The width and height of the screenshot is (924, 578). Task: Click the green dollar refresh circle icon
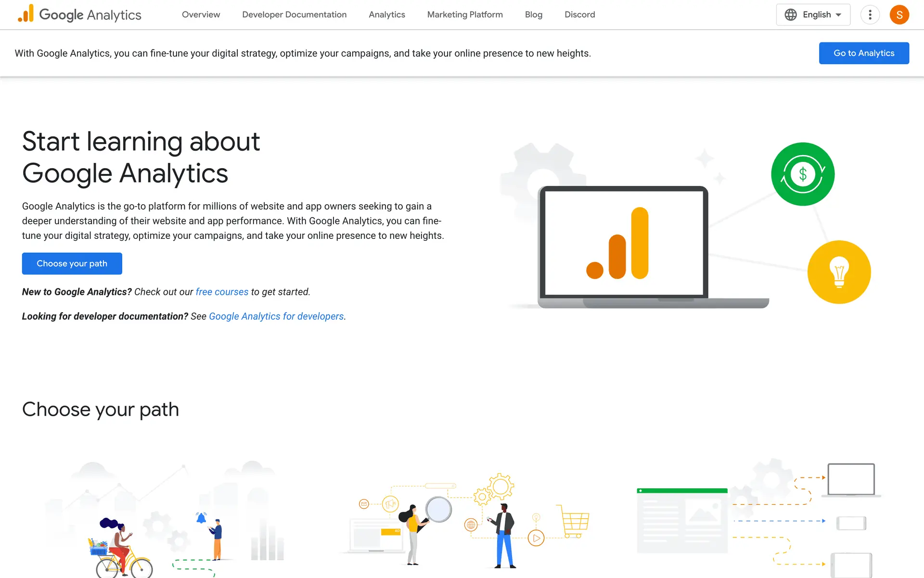(x=802, y=174)
